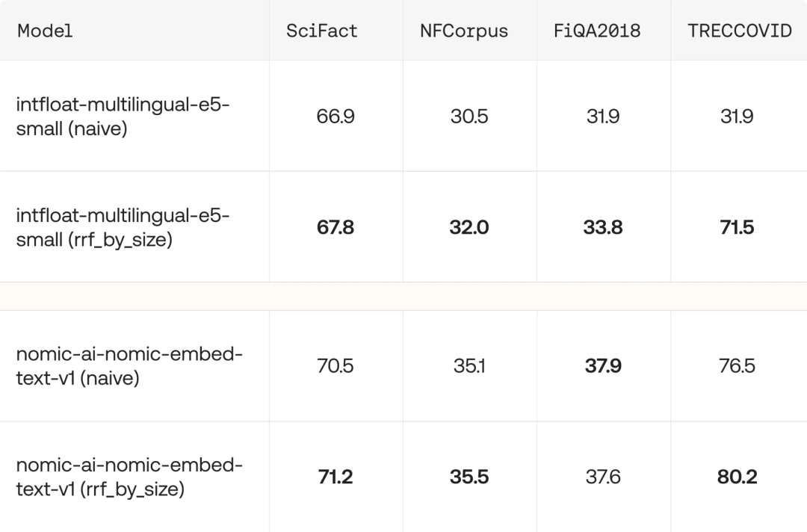Click the 76.5 TRECCOVID score cell
The height and width of the screenshot is (532, 807).
pos(737,366)
